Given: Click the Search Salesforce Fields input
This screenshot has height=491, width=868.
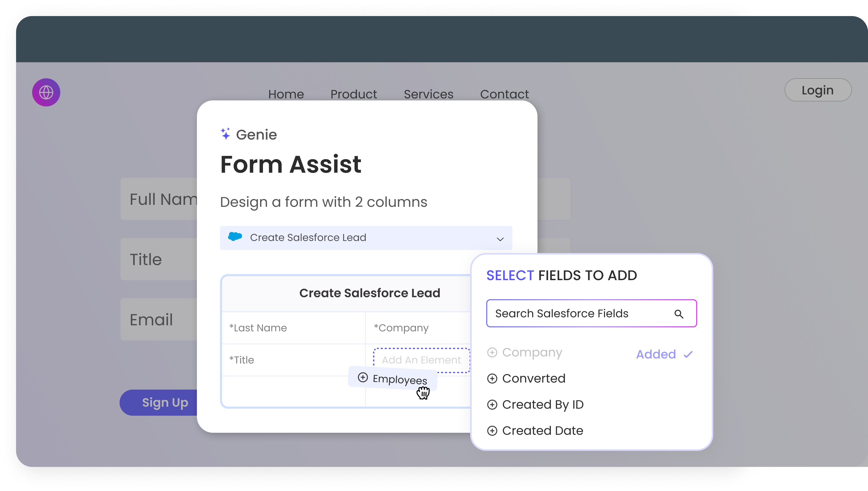Looking at the screenshot, I should 580,313.
